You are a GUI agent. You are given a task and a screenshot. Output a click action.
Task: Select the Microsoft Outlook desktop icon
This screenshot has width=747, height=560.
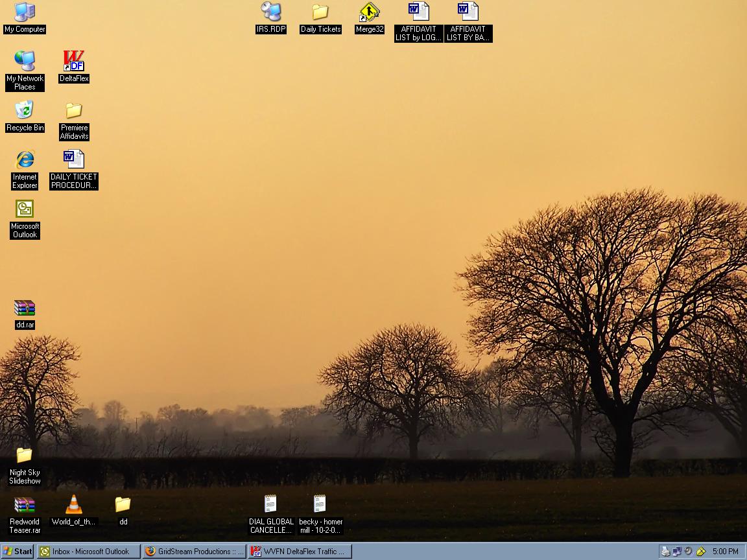25,209
